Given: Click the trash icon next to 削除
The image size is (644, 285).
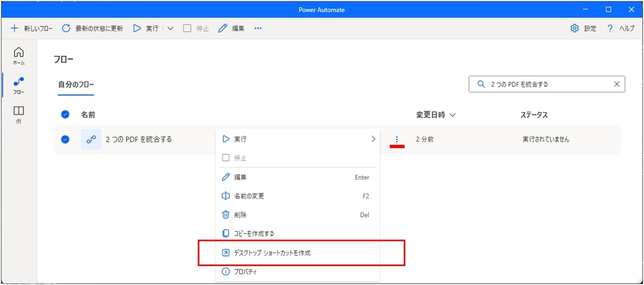Looking at the screenshot, I should [226, 215].
